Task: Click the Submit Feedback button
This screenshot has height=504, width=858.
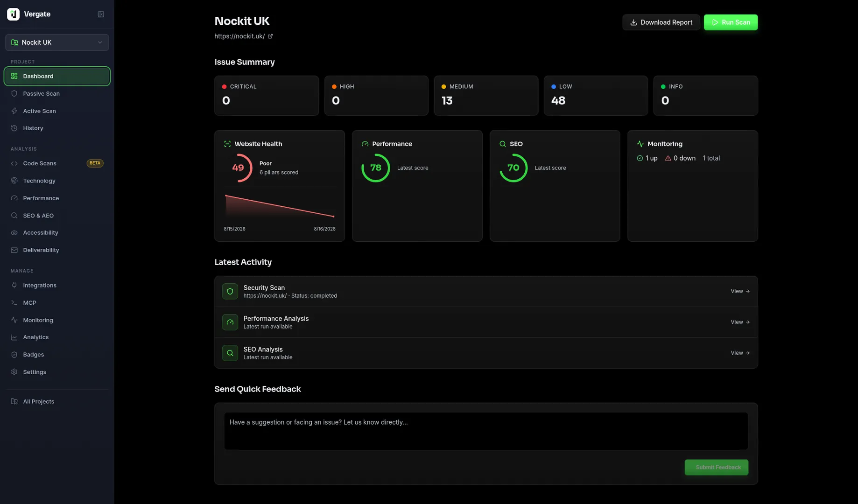Action: (x=717, y=468)
